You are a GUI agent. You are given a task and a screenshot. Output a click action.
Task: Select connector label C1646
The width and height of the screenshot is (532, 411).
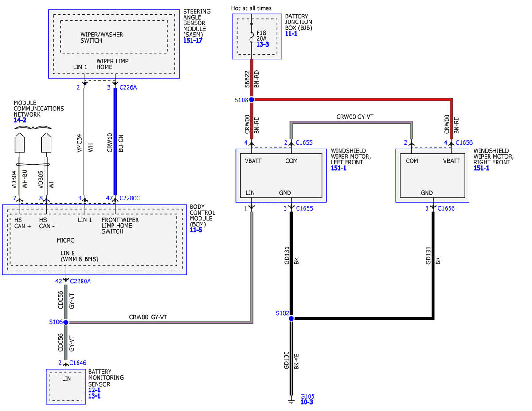[x=78, y=363]
